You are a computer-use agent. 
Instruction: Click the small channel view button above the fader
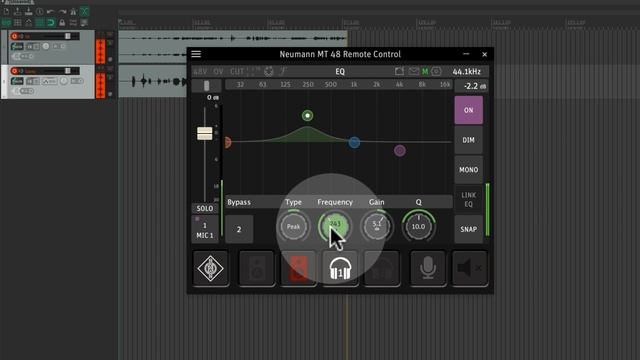click(207, 85)
